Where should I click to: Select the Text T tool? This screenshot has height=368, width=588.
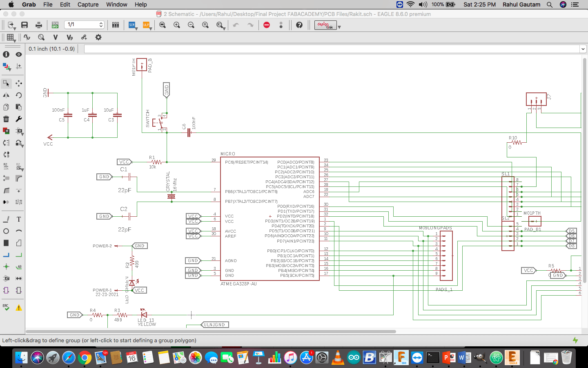click(19, 220)
